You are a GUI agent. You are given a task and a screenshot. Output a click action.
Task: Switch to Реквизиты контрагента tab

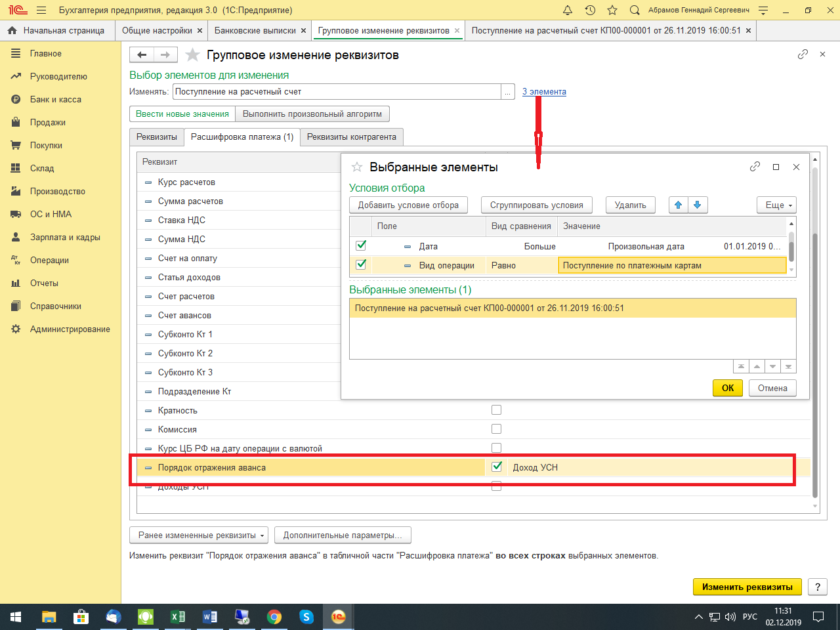(x=351, y=137)
